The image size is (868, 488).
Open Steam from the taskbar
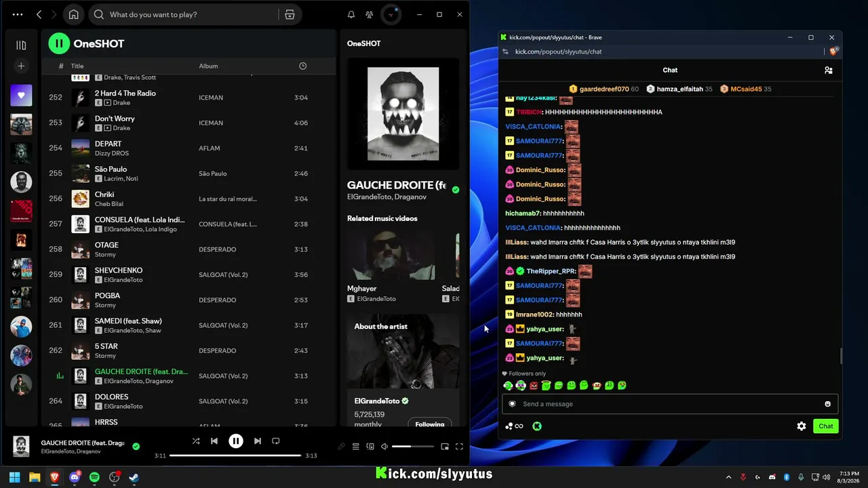pos(134,477)
